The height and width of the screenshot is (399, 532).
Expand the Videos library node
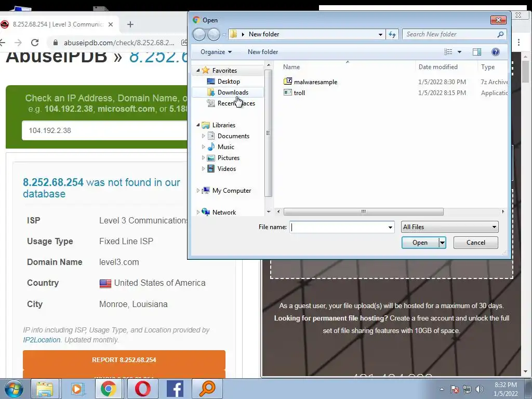(203, 169)
